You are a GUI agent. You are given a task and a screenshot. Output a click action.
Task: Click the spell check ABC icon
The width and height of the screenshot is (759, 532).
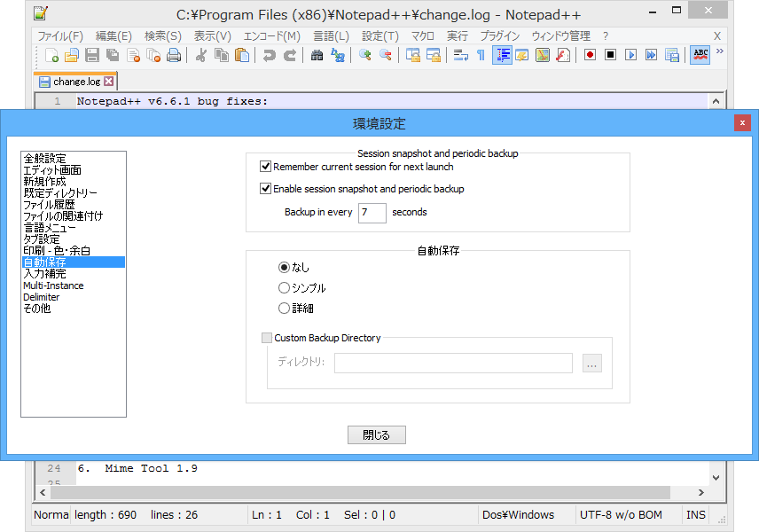click(x=700, y=55)
